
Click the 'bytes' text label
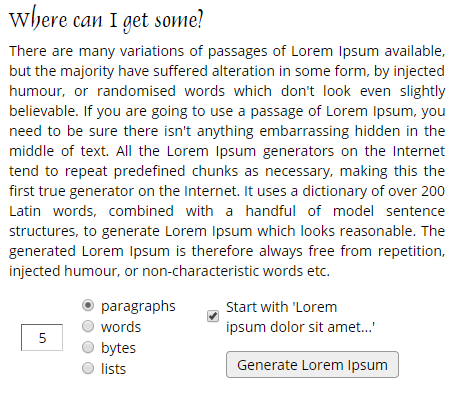[118, 348]
